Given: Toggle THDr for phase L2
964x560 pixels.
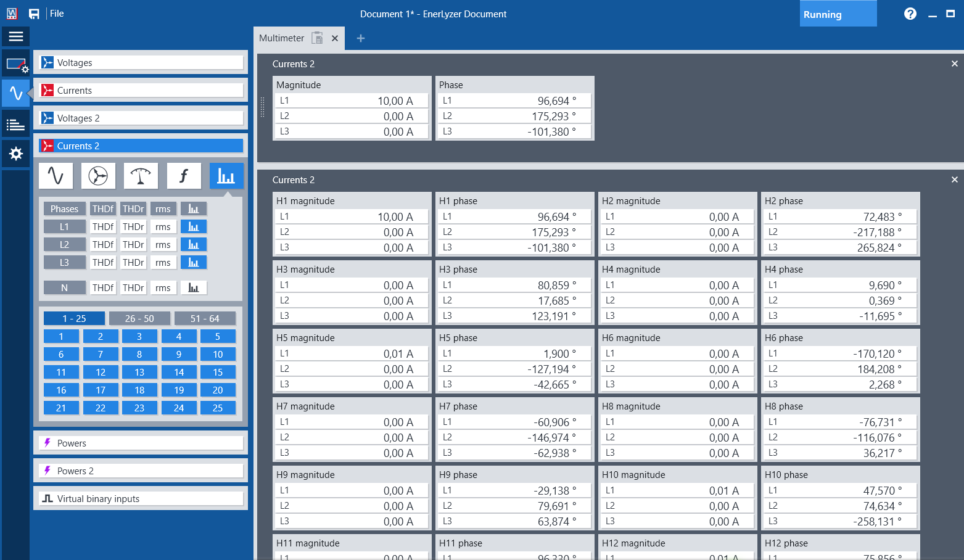Looking at the screenshot, I should pos(133,245).
